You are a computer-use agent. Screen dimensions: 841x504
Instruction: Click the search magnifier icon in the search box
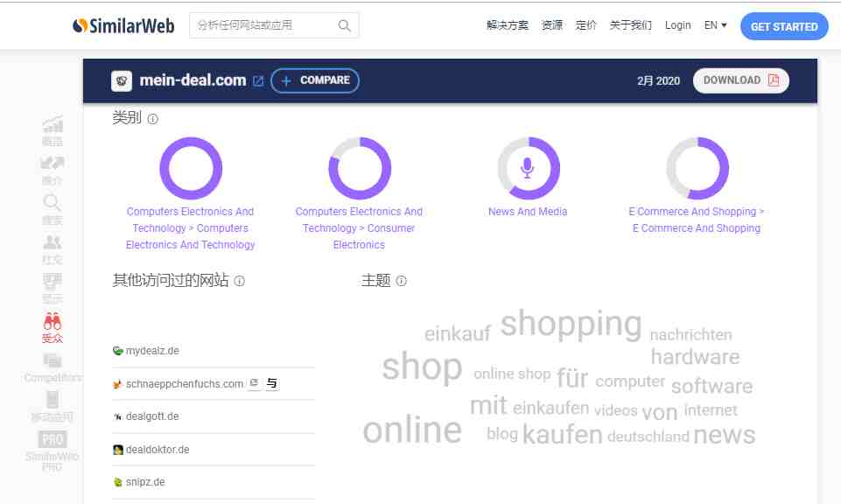[344, 25]
